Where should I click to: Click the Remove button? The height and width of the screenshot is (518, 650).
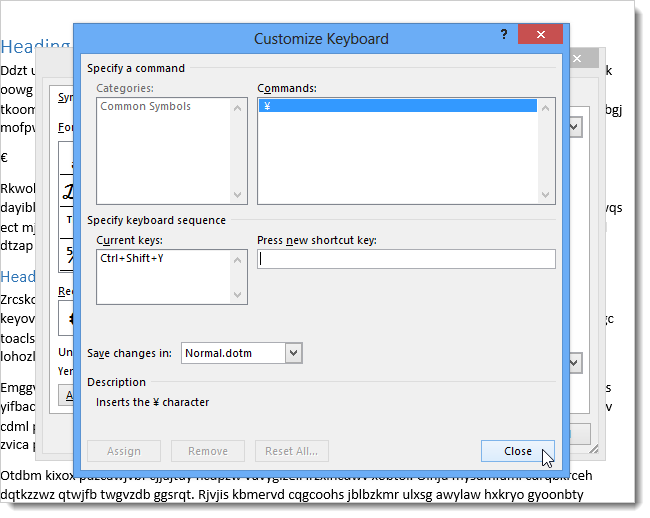tap(207, 451)
